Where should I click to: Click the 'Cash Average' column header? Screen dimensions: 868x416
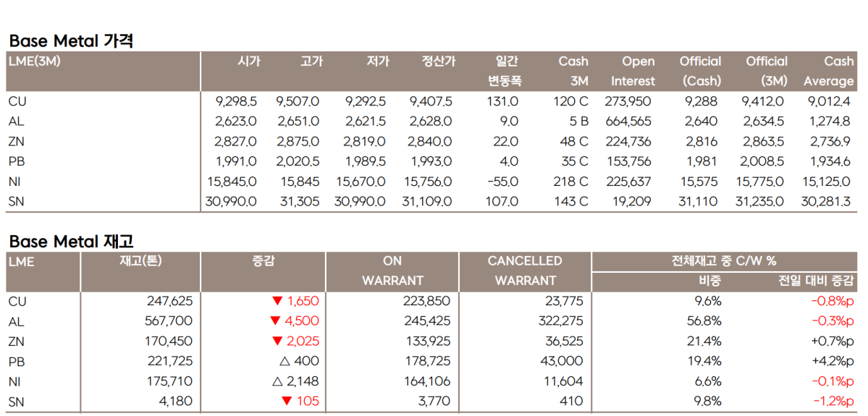pos(829,71)
